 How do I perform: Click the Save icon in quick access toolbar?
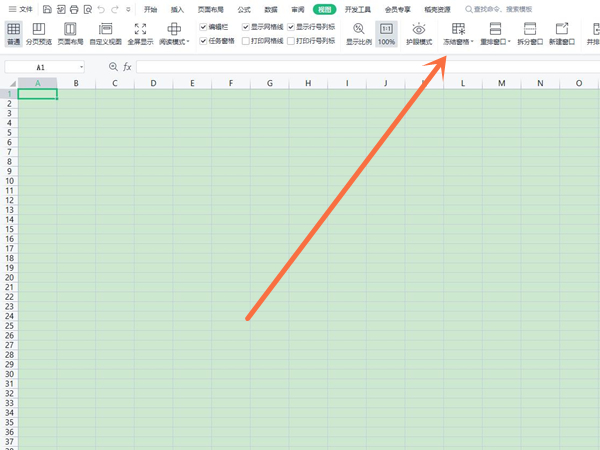click(x=47, y=9)
